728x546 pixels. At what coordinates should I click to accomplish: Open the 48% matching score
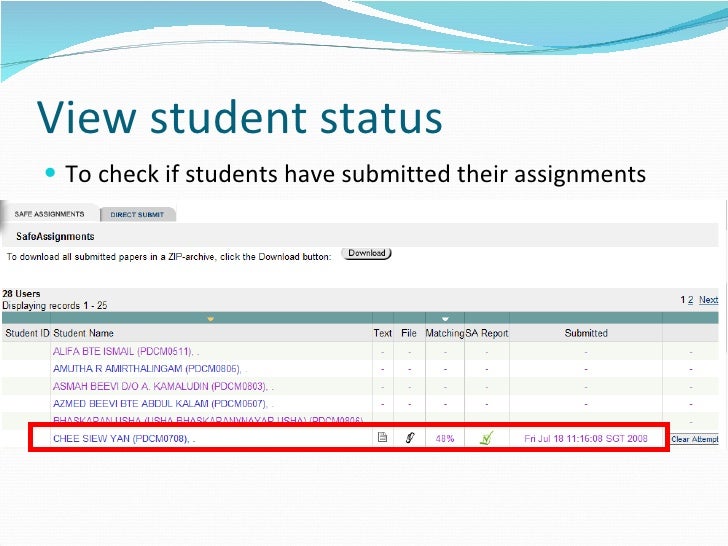point(445,439)
